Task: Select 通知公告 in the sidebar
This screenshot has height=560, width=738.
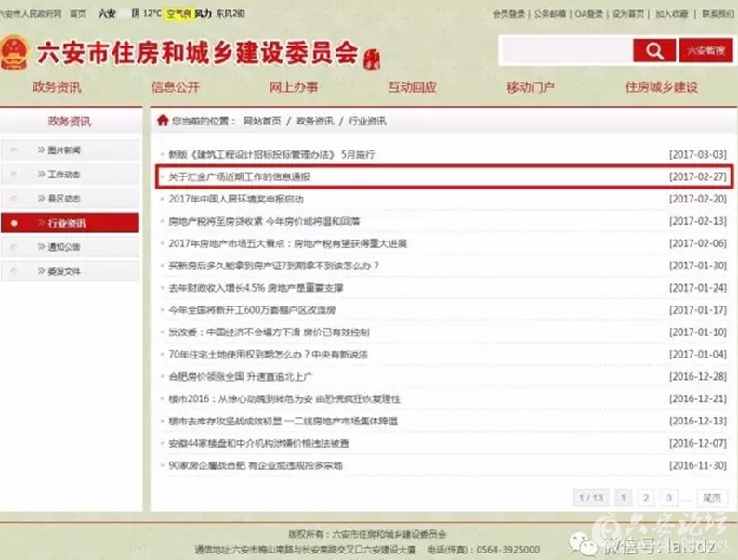Action: (x=70, y=247)
